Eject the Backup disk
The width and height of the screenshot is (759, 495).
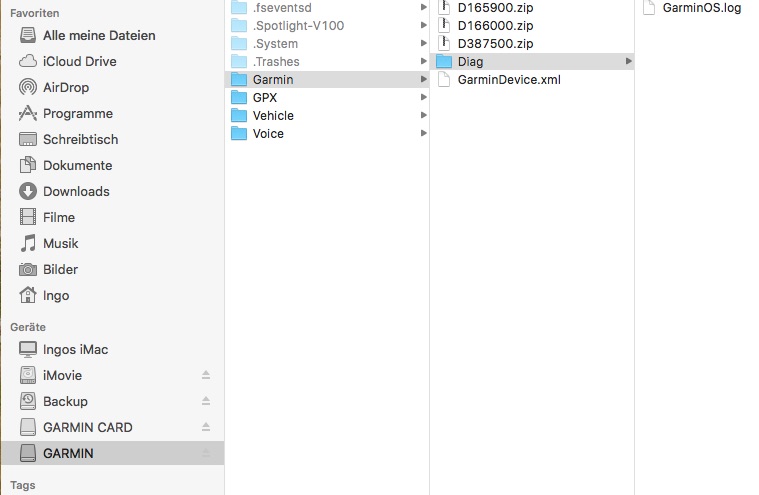click(206, 401)
